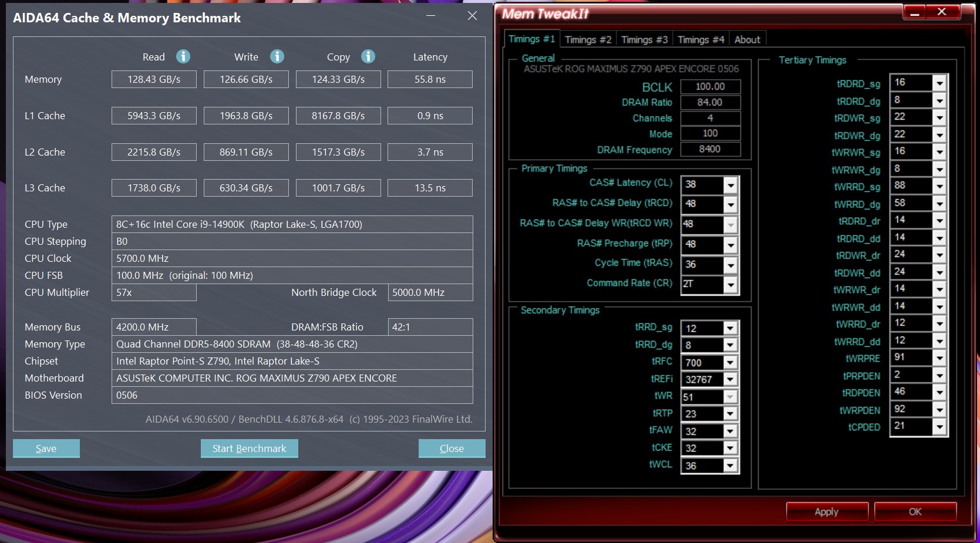This screenshot has height=543, width=980.
Task: Open the tWRWR_sg dropdown arrow
Action: click(939, 152)
